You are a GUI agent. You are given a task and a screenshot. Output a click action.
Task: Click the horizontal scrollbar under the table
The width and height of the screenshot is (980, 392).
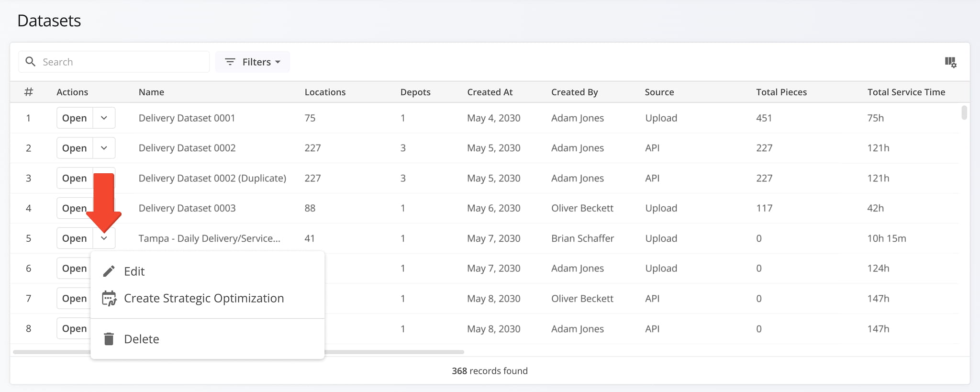tap(238, 352)
